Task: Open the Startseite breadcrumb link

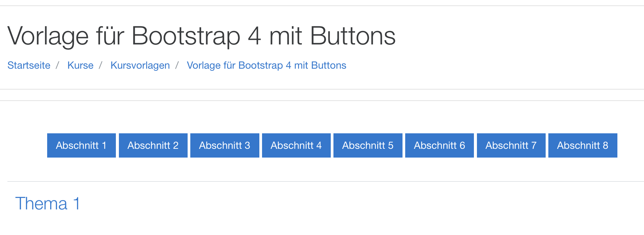Action: tap(29, 65)
